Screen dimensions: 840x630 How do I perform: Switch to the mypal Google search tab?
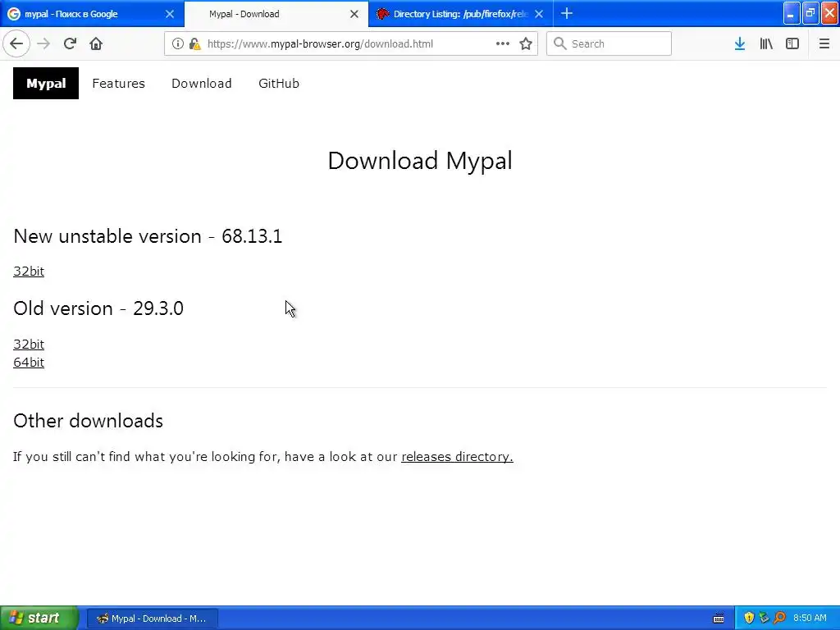[x=92, y=14]
